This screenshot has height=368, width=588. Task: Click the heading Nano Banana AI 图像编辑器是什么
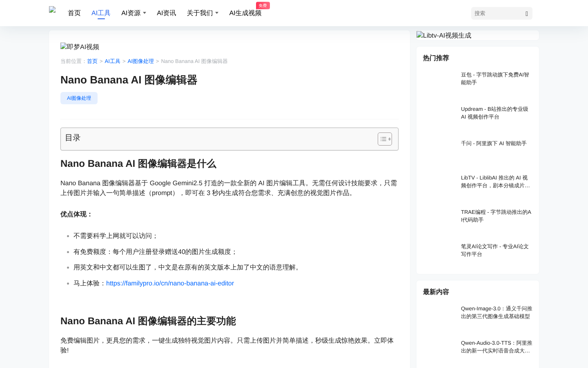(138, 164)
